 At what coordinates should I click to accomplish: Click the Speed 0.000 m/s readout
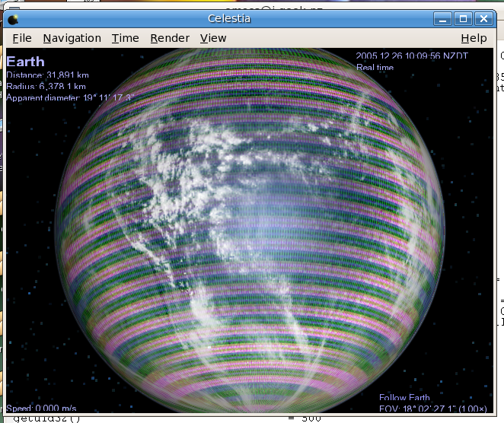pos(37,408)
